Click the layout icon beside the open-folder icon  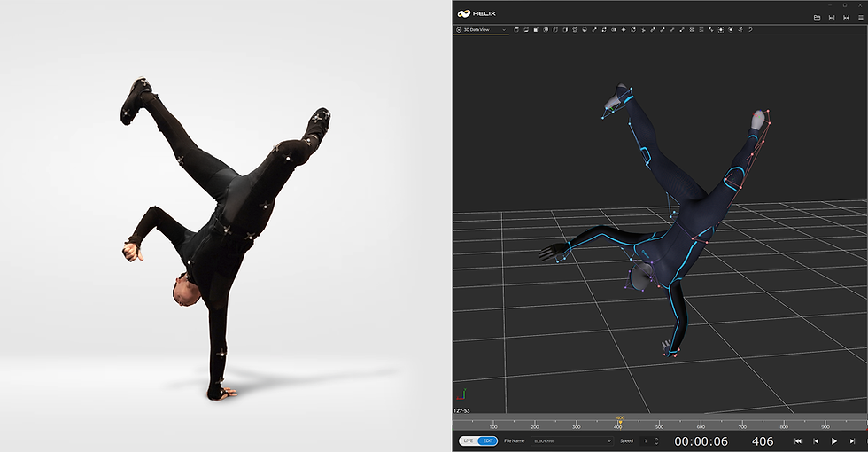point(832,18)
